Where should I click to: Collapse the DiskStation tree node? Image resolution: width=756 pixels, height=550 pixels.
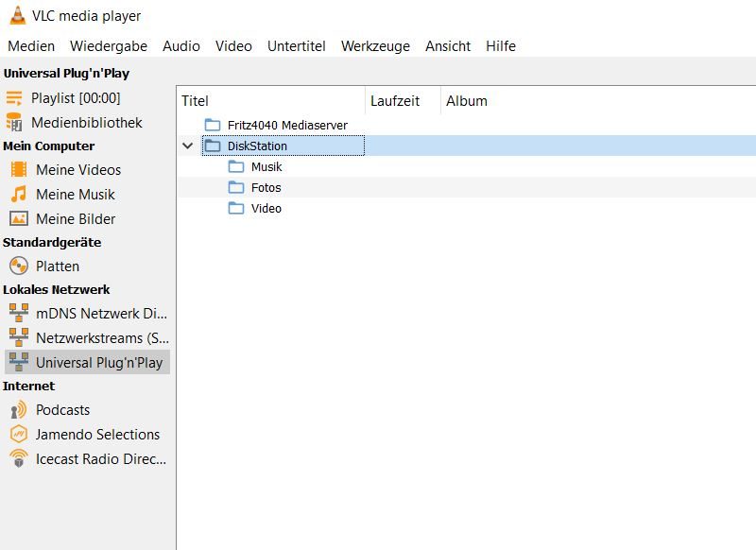pos(187,146)
